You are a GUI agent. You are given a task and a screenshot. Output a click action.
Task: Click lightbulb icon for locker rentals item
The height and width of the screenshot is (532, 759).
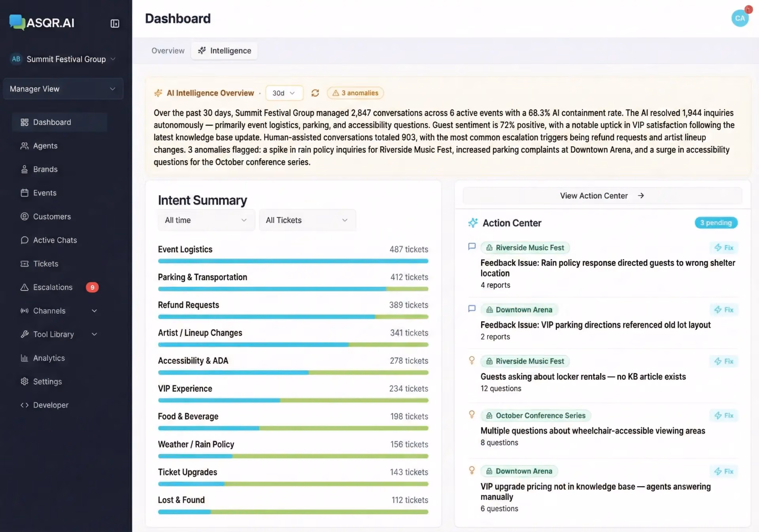pos(472,360)
